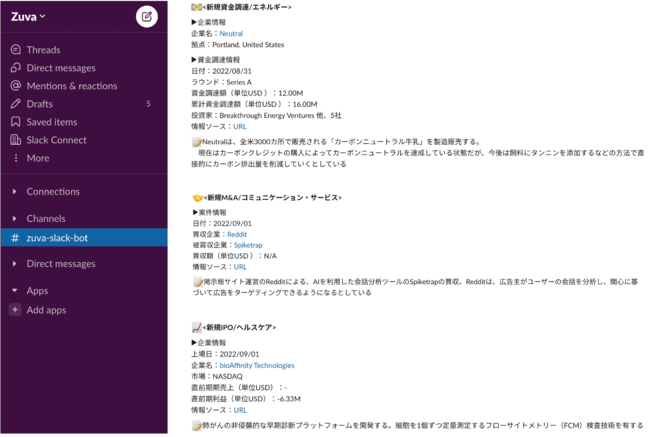This screenshot has width=650, height=437.
Task: Click the memo emoji before Neutral description
Action: tap(196, 142)
